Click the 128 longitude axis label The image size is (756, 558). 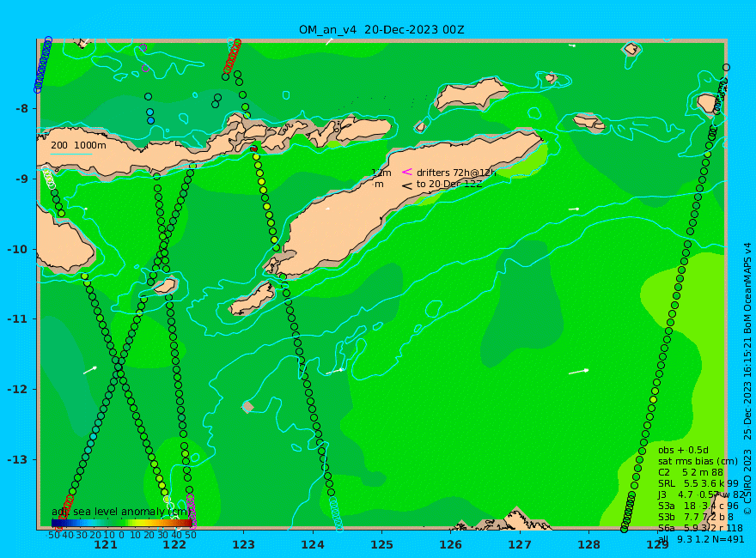click(589, 545)
